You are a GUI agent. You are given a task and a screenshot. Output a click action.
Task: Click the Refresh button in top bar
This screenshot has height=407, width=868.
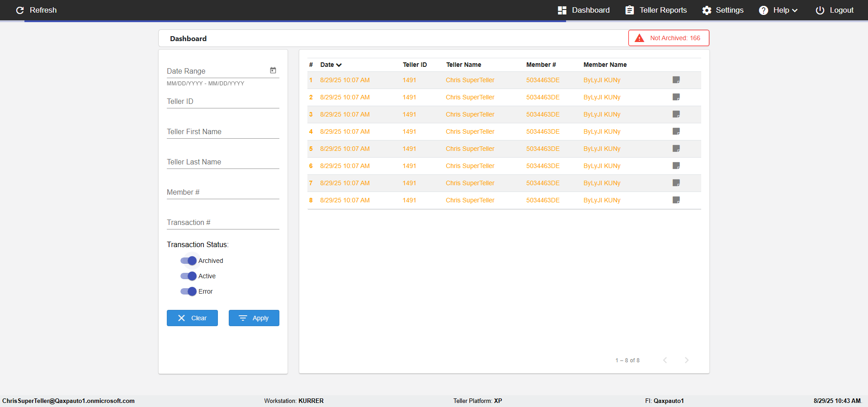[36, 10]
